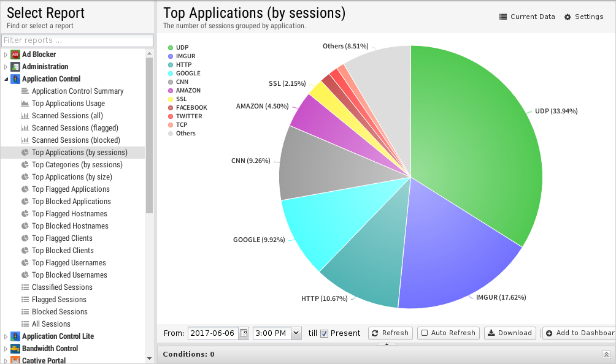
Task: Click the Add to Dashboard button
Action: 579,333
